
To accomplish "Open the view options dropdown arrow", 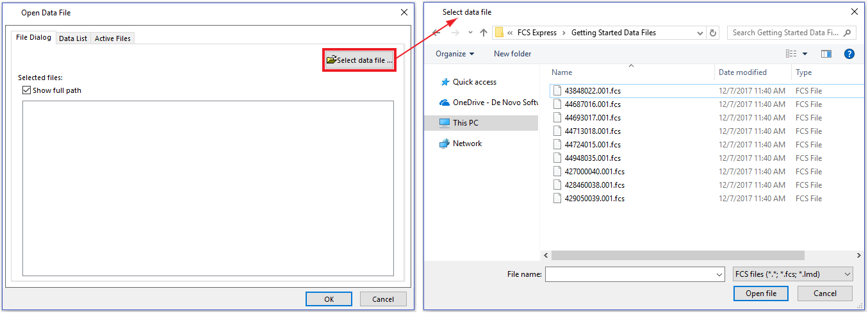I will point(805,54).
